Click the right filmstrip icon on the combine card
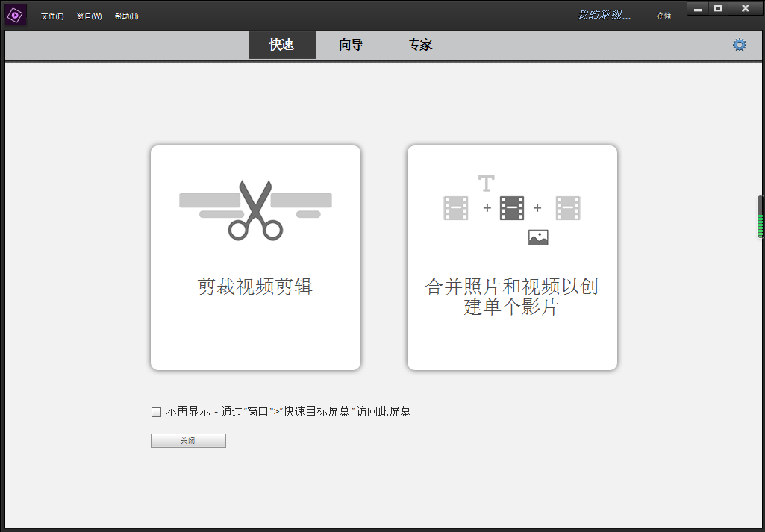 568,209
